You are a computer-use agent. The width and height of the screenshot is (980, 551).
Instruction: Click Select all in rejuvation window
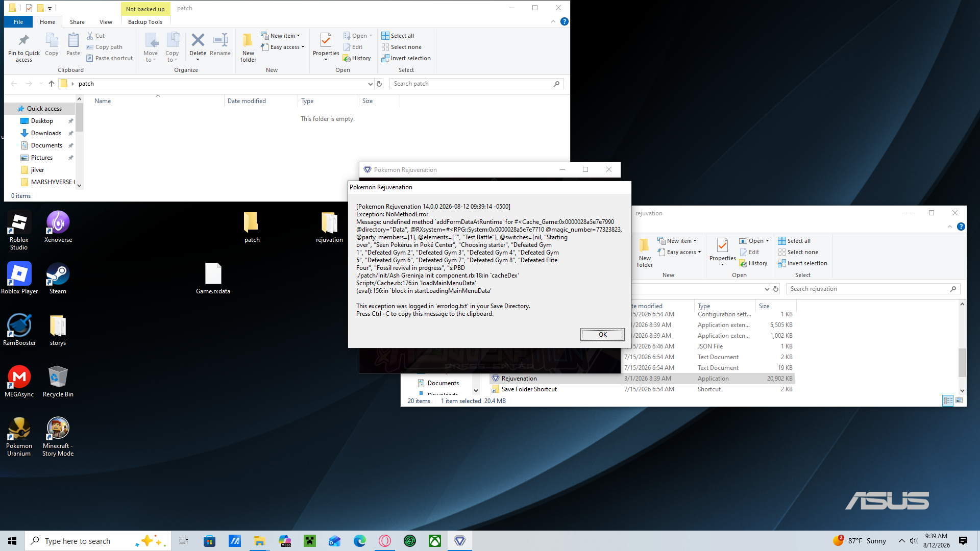(x=794, y=241)
